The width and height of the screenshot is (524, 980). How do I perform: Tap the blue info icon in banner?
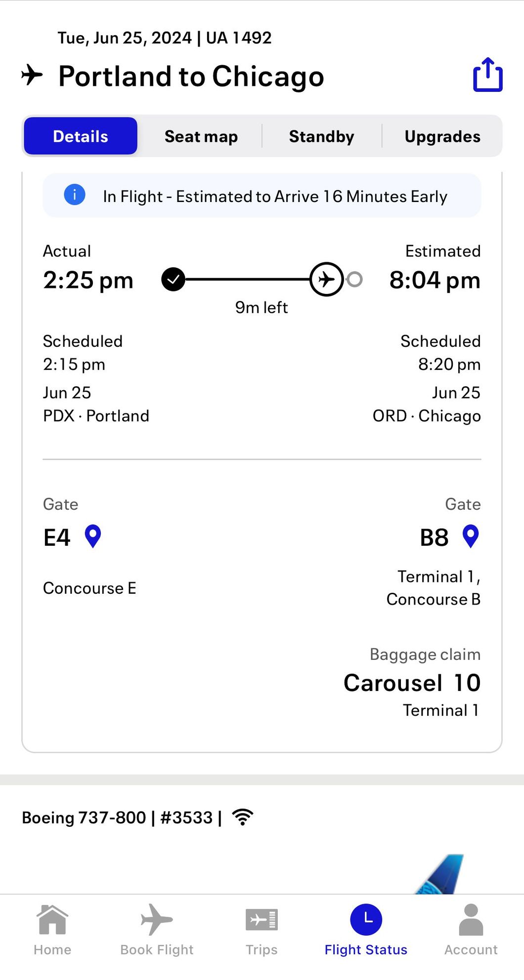75,195
